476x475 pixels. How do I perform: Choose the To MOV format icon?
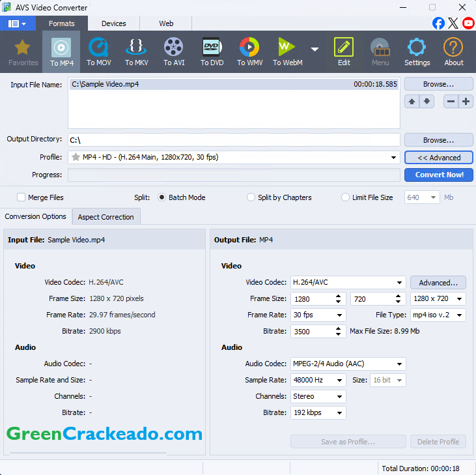tap(99, 52)
